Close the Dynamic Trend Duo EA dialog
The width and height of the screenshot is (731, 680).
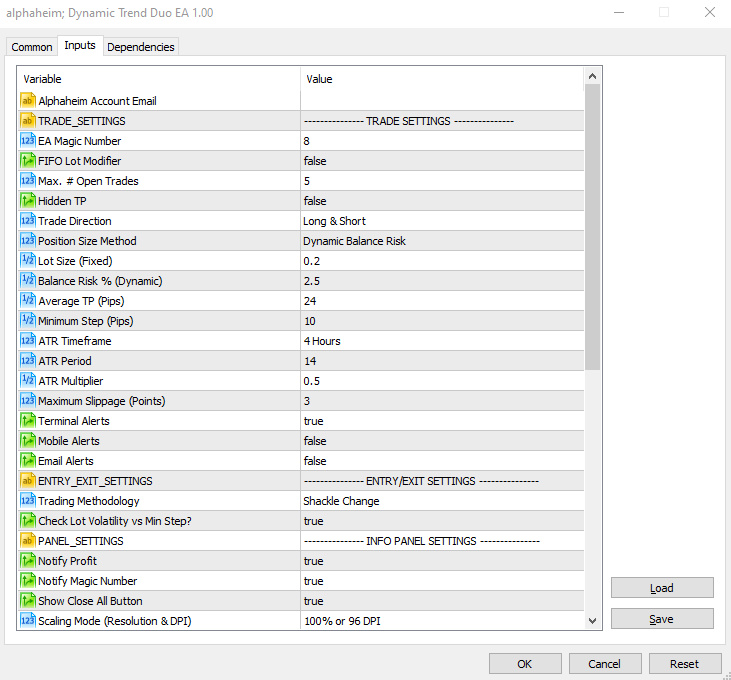tap(710, 13)
